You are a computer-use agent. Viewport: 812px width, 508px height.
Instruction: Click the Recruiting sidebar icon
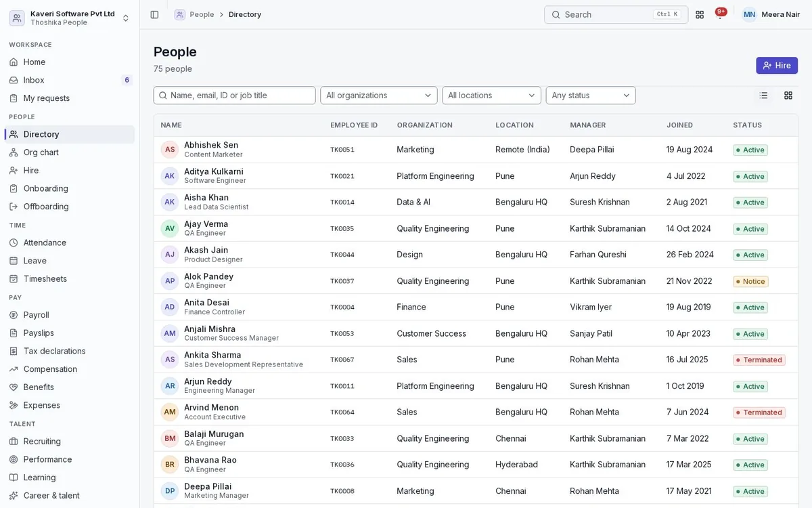click(14, 441)
